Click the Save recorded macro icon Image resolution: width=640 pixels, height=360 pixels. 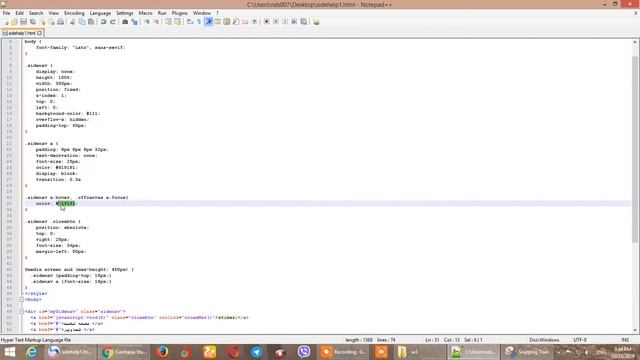pyautogui.click(x=303, y=22)
